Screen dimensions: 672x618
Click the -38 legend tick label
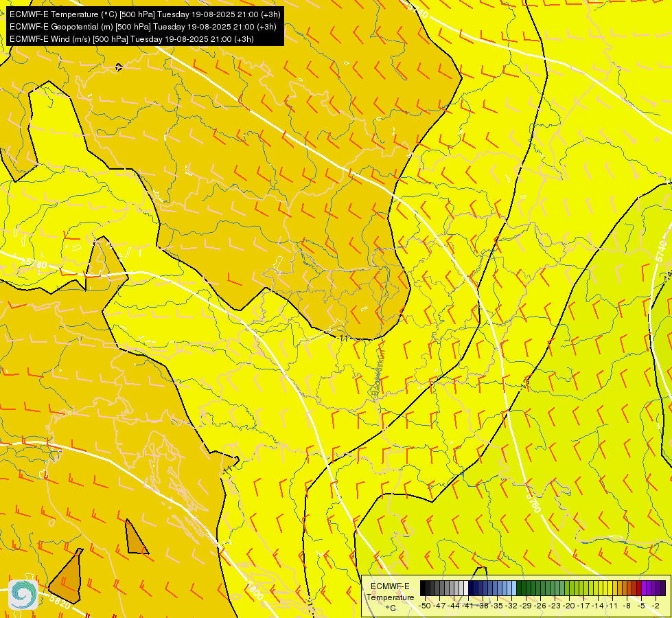[483, 606]
